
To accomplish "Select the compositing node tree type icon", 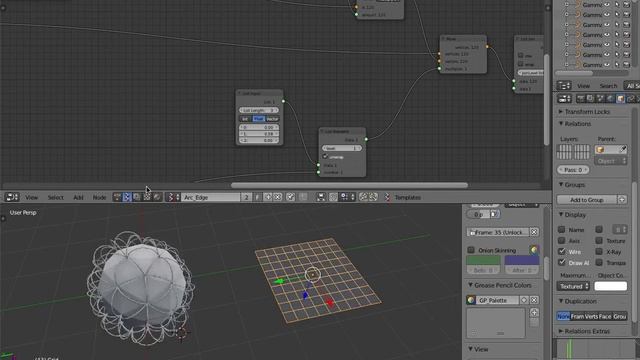I will [x=137, y=197].
